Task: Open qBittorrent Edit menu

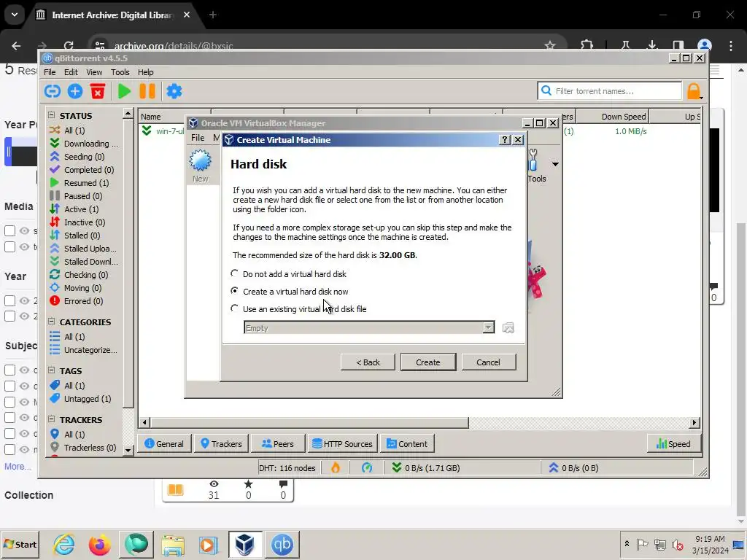Action: [x=71, y=72]
